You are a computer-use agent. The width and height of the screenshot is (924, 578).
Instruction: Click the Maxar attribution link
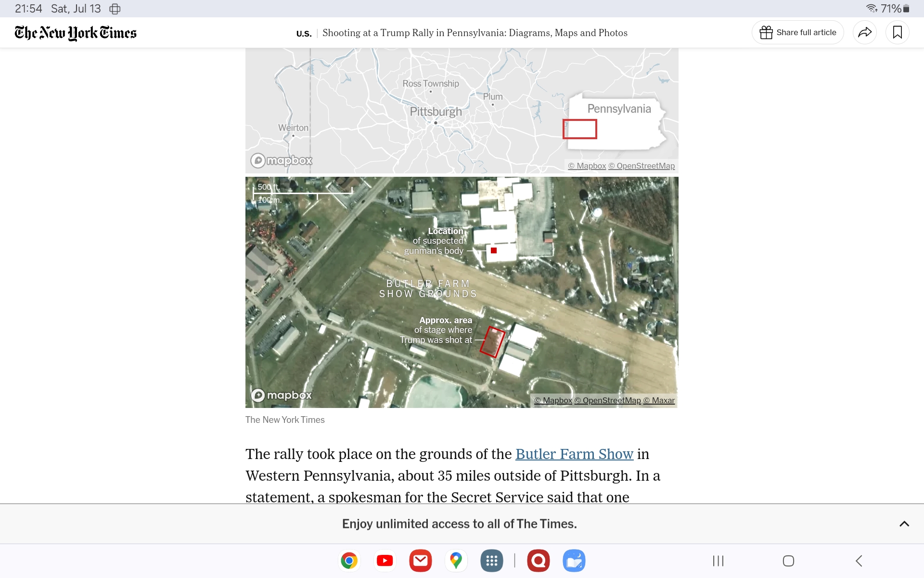coord(659,400)
